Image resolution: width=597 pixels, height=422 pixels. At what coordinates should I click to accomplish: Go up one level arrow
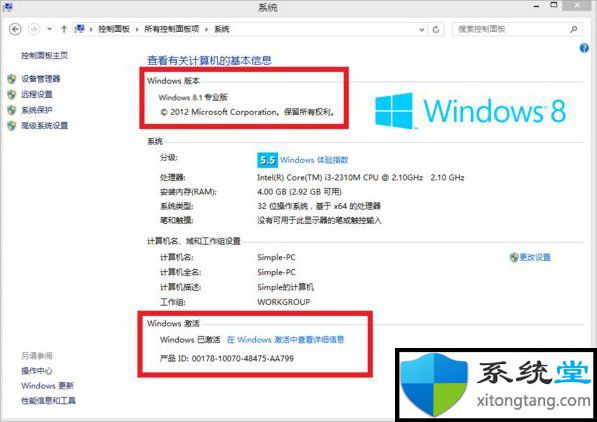[64, 29]
